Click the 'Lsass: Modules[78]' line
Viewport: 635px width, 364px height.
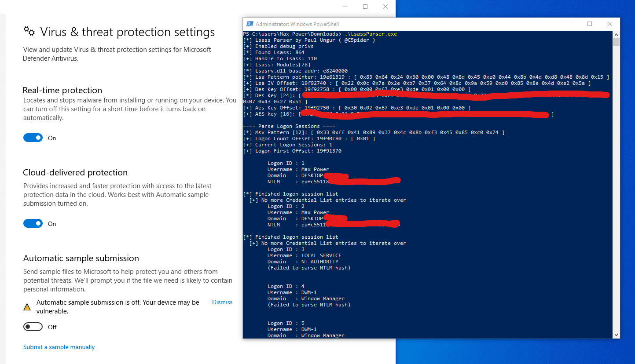coord(277,65)
